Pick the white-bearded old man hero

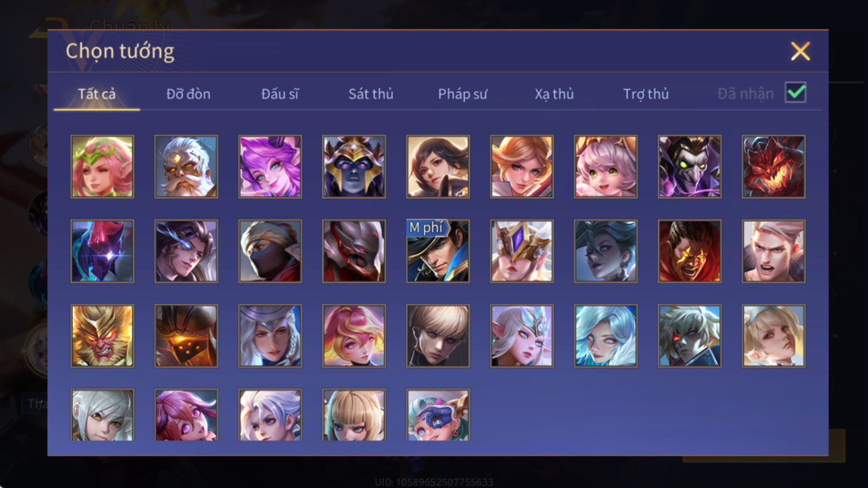pyautogui.click(x=186, y=167)
